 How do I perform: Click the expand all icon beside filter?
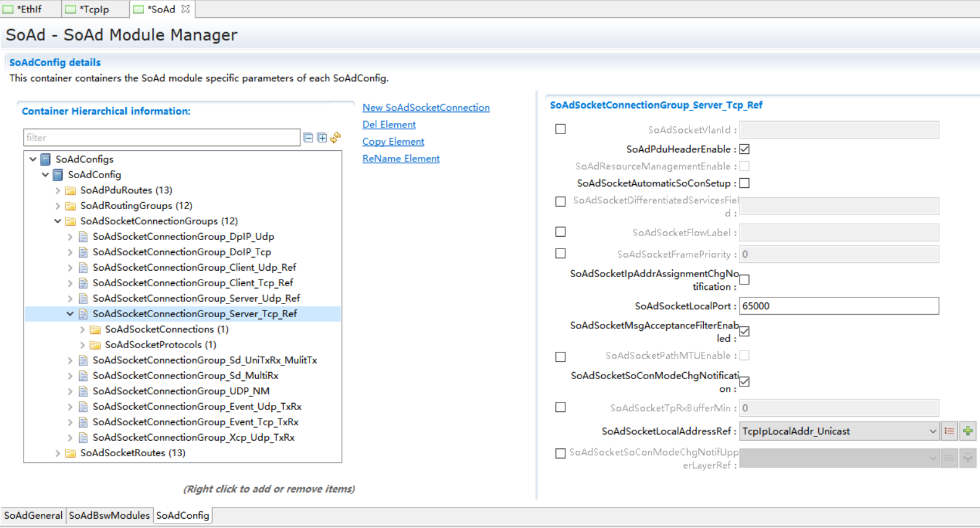pyautogui.click(x=322, y=137)
